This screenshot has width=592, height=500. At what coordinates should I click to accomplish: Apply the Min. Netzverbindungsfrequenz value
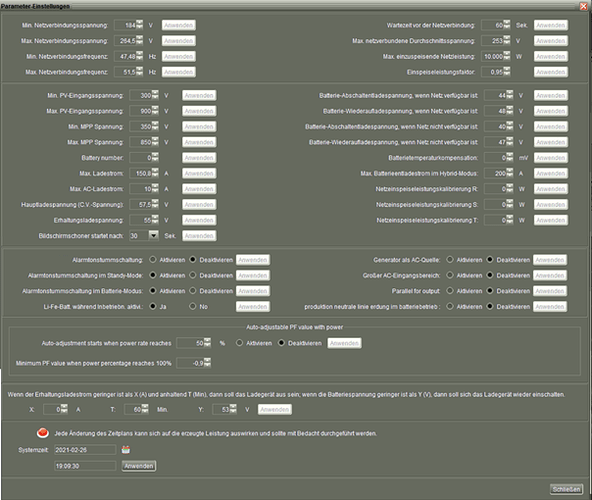179,56
